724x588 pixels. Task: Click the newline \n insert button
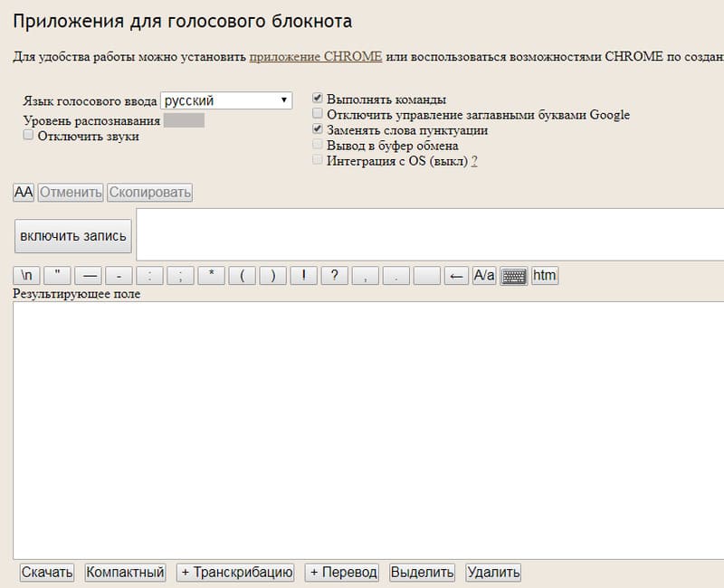coord(26,276)
